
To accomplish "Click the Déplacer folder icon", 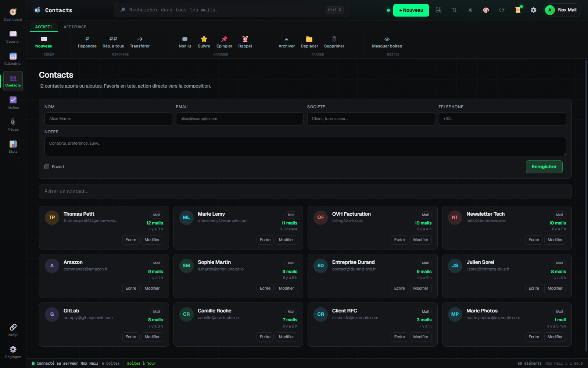I will pos(309,42).
